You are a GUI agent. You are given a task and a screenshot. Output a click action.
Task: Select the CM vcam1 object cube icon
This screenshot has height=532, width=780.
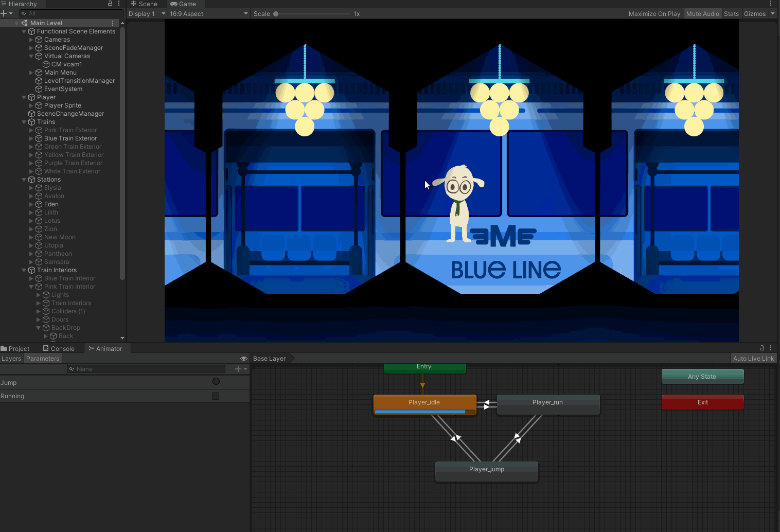(46, 64)
